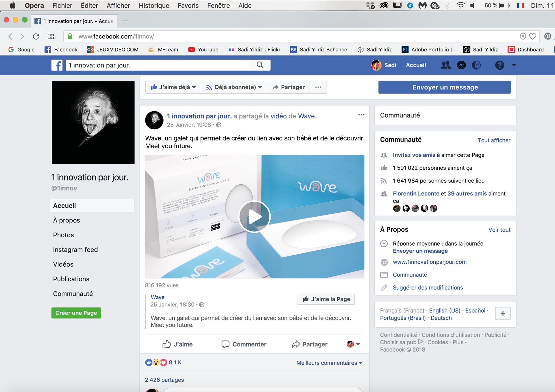Click Suggérer des modifications link

428,288
